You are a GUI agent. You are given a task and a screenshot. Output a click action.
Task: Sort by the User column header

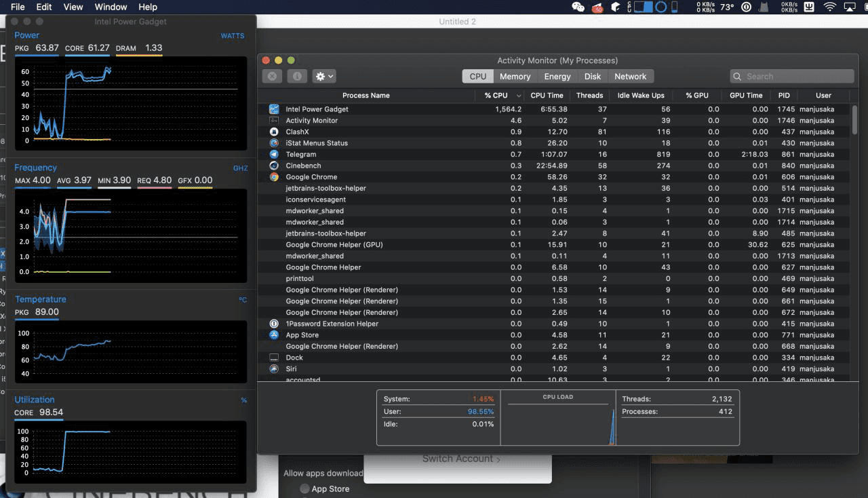pos(823,96)
